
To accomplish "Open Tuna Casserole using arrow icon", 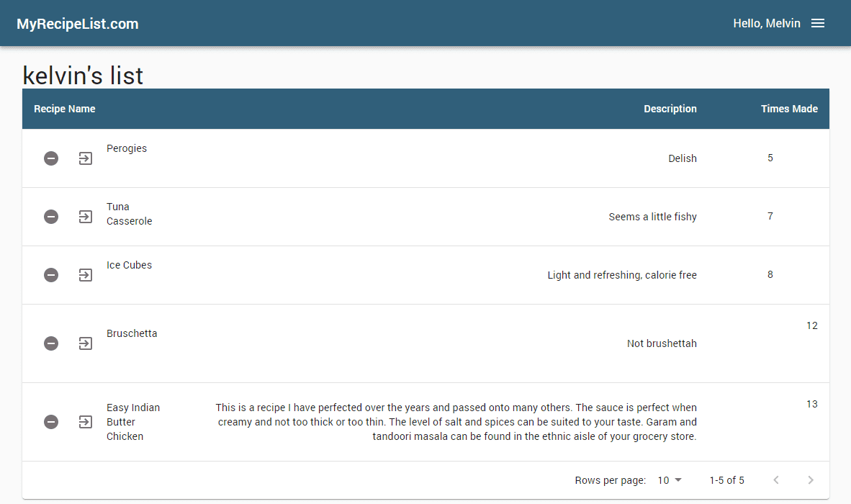I will coord(86,217).
